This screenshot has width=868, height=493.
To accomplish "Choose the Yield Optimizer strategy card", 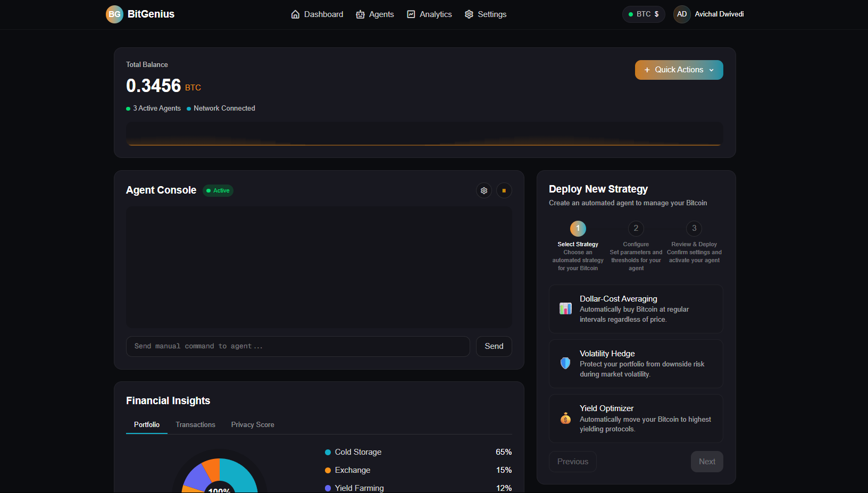I will (x=636, y=419).
